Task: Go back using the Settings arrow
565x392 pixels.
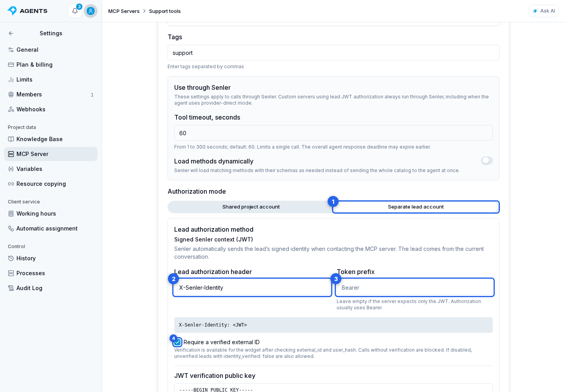Action: click(x=11, y=33)
